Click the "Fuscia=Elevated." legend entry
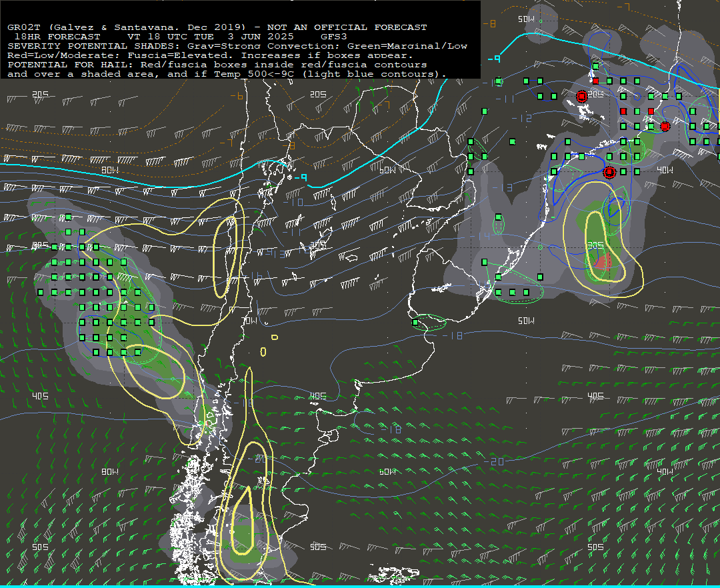The width and height of the screenshot is (720, 588). click(x=181, y=55)
